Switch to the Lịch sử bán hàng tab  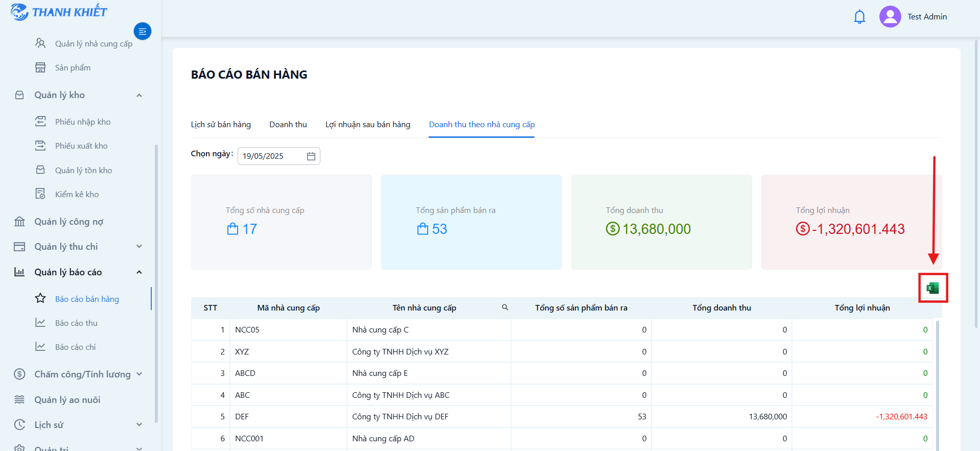(221, 125)
